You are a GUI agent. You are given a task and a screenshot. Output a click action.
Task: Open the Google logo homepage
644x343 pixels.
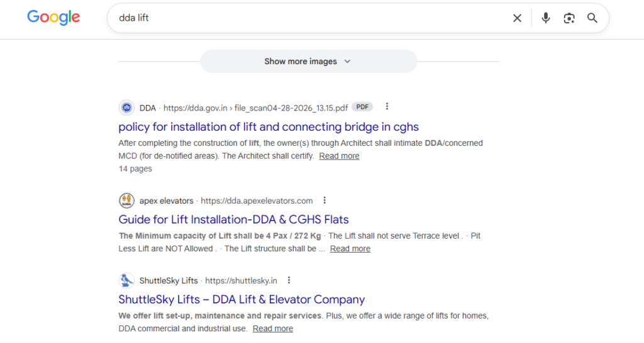[53, 18]
